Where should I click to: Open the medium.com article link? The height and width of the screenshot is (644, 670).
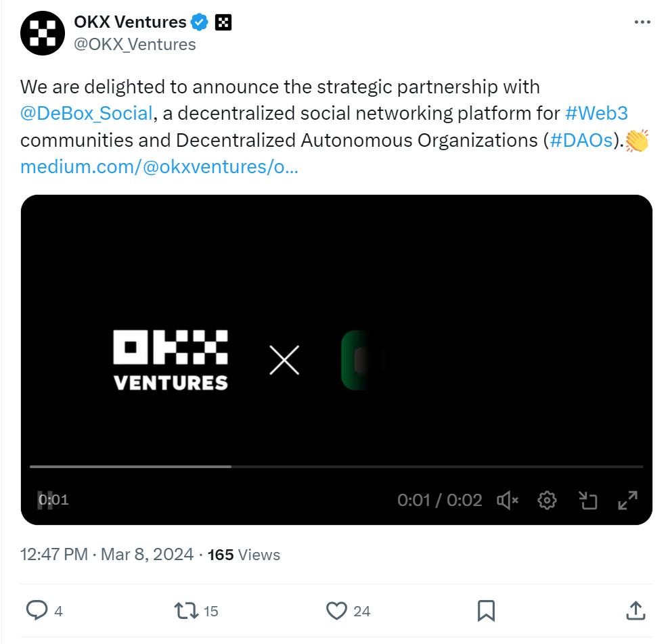[x=158, y=167]
